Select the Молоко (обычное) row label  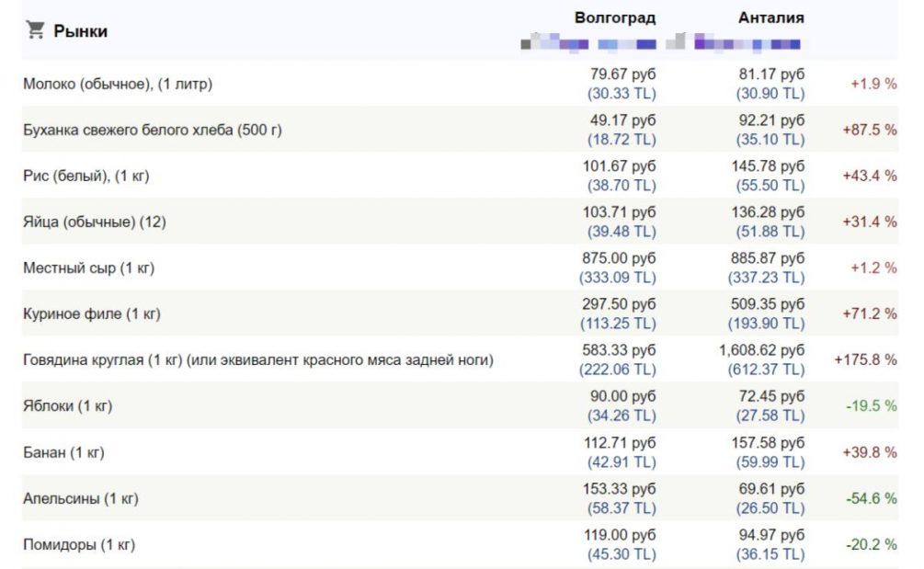[118, 84]
